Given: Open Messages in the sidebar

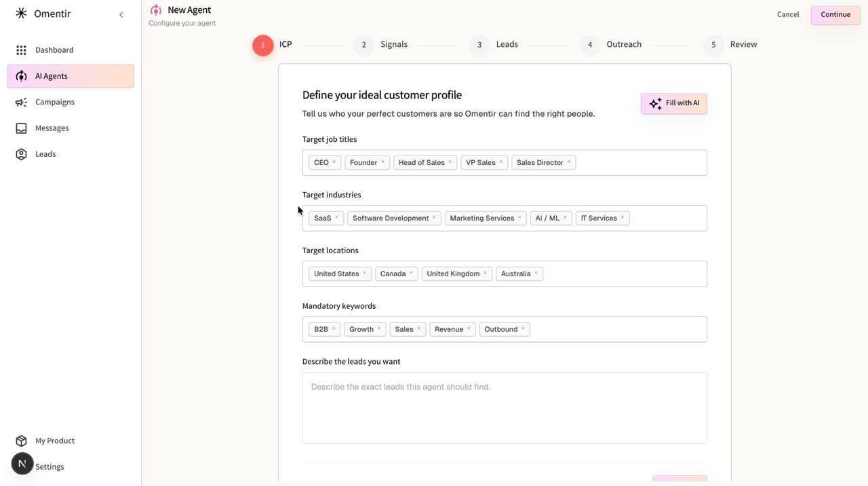Looking at the screenshot, I should 71,128.
